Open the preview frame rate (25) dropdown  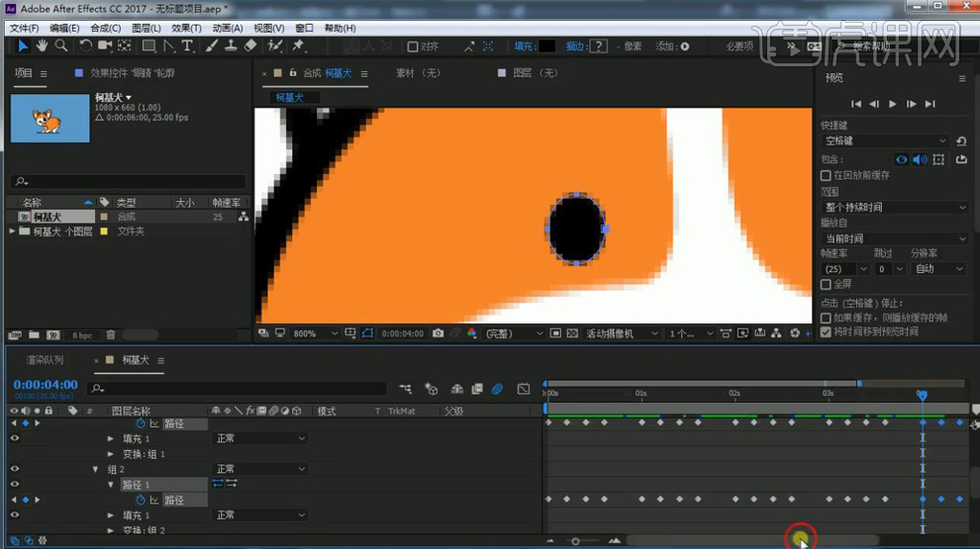click(845, 269)
